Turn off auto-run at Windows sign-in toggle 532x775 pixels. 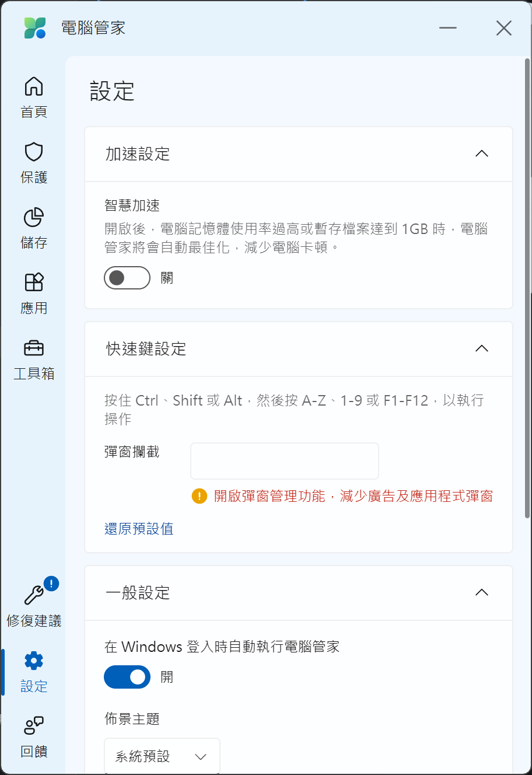coord(127,677)
